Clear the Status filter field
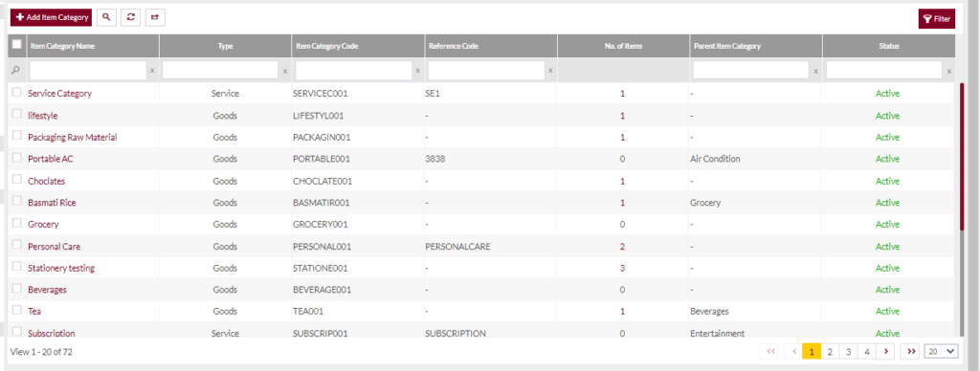980x371 pixels. pyautogui.click(x=948, y=71)
